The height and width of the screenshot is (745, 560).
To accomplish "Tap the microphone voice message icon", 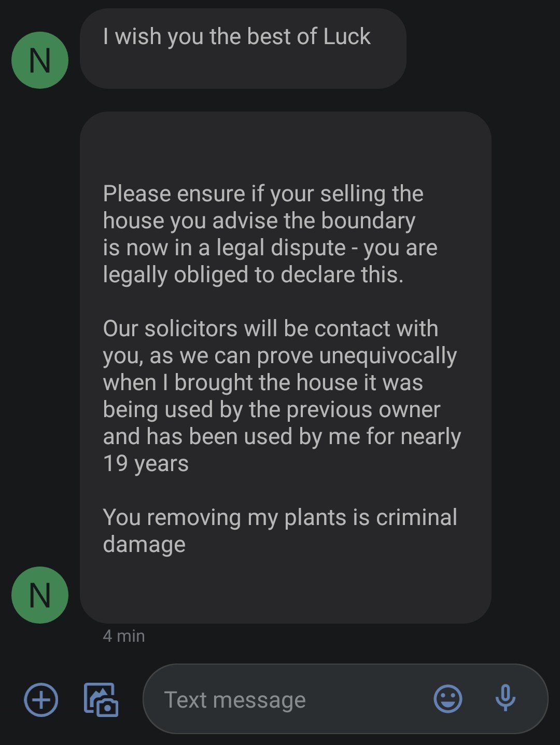I will [505, 699].
